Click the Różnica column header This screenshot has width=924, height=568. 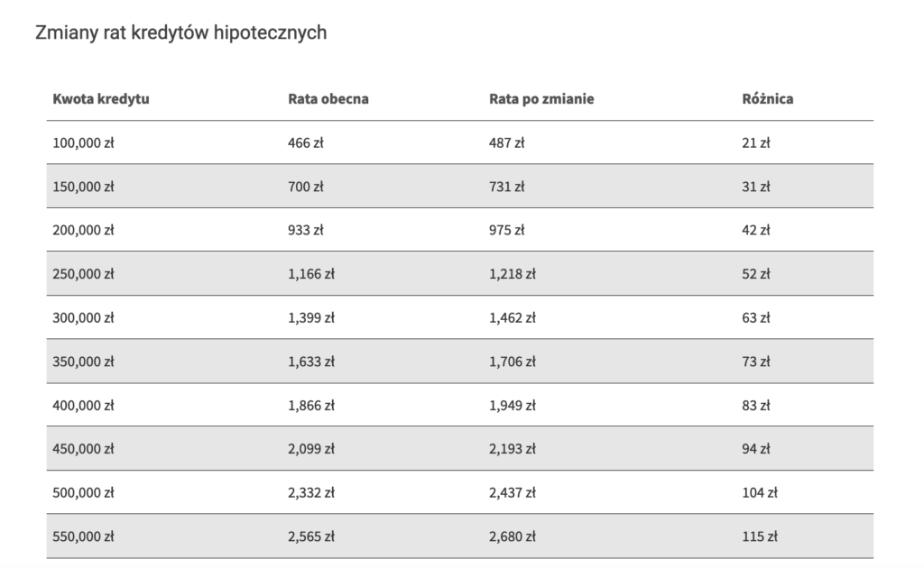pos(767,99)
